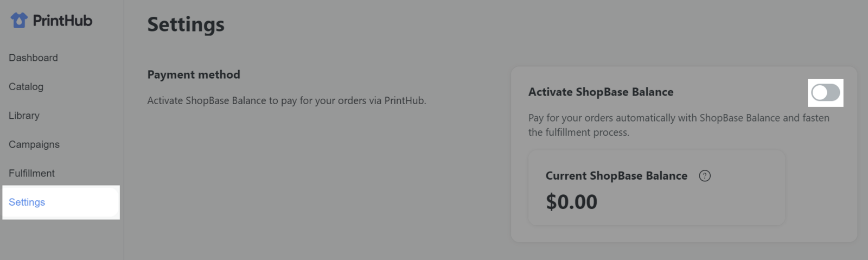Image resolution: width=868 pixels, height=260 pixels.
Task: Open the Library menu item
Action: pos(24,116)
